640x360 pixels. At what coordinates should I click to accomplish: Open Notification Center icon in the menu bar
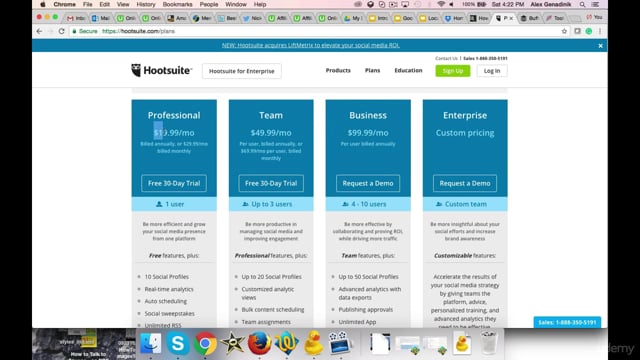click(x=596, y=4)
